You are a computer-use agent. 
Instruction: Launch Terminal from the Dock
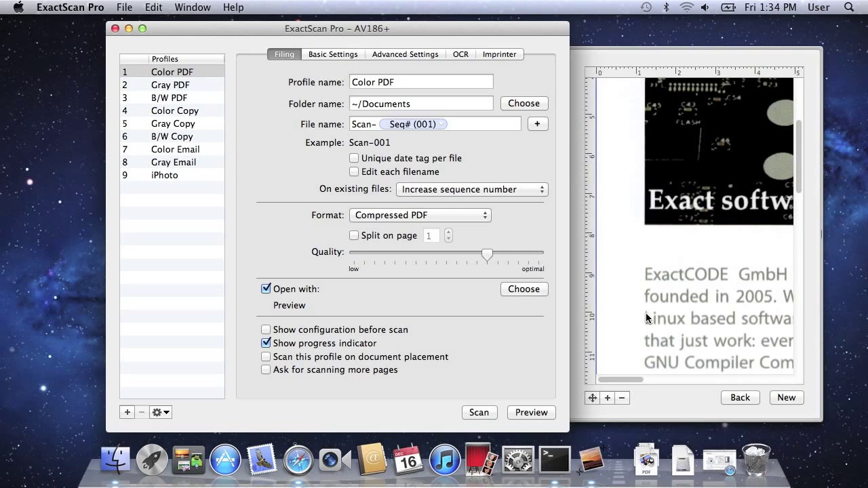click(555, 460)
